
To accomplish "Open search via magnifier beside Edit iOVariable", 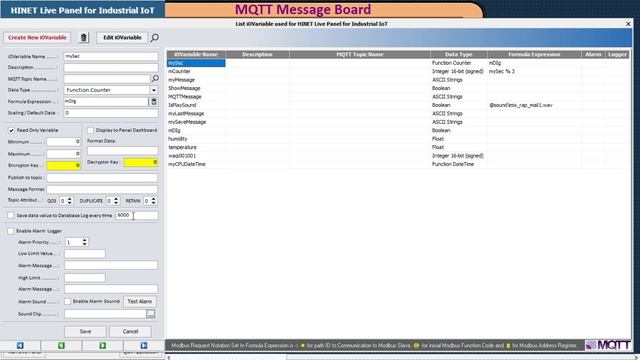I will click(x=155, y=38).
